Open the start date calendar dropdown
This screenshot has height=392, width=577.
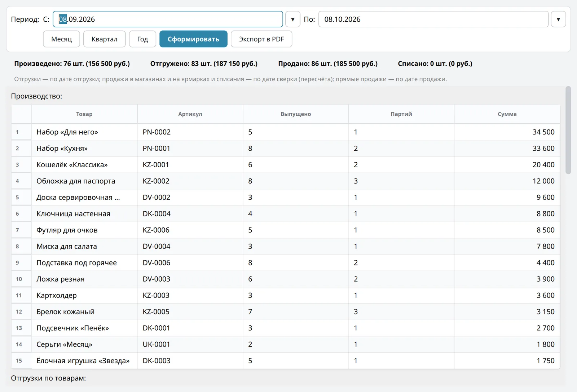coord(292,19)
